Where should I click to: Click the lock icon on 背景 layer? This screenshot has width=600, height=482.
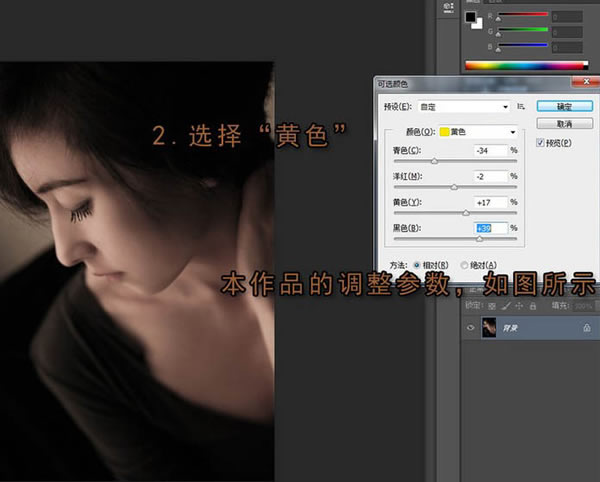click(x=587, y=328)
